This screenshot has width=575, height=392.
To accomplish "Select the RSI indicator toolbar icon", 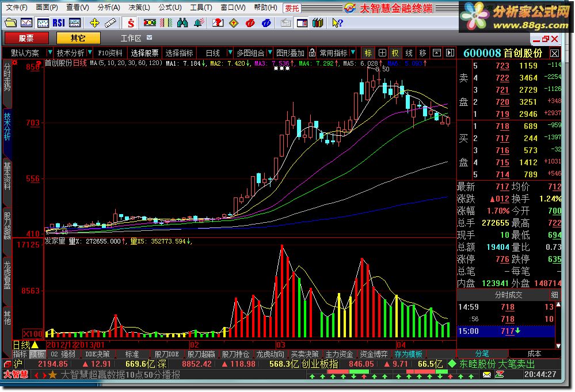I will point(59,22).
